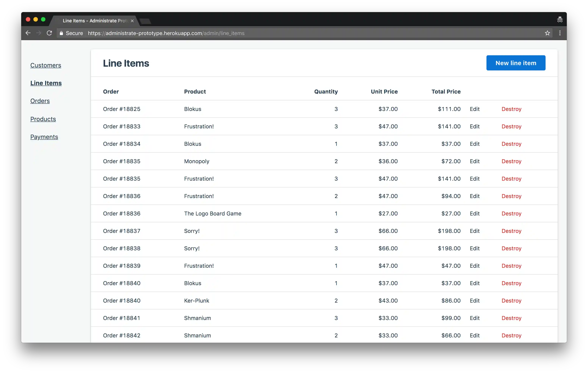This screenshot has width=588, height=373.
Task: Destroy the Order #18839 Frustration! row
Action: pyautogui.click(x=511, y=266)
